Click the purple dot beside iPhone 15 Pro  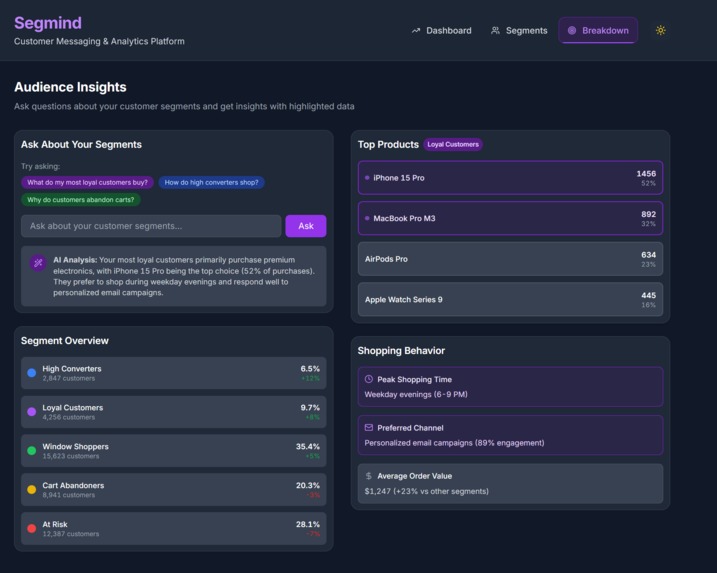(367, 178)
